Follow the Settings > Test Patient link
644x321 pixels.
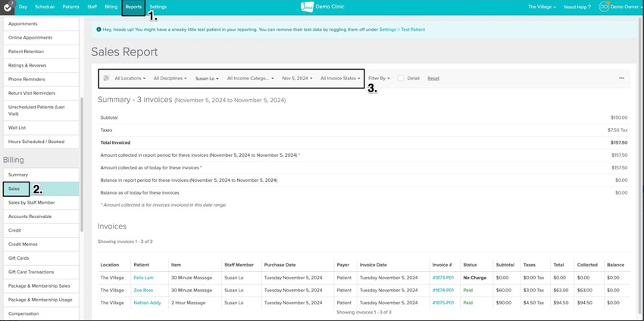tap(402, 30)
